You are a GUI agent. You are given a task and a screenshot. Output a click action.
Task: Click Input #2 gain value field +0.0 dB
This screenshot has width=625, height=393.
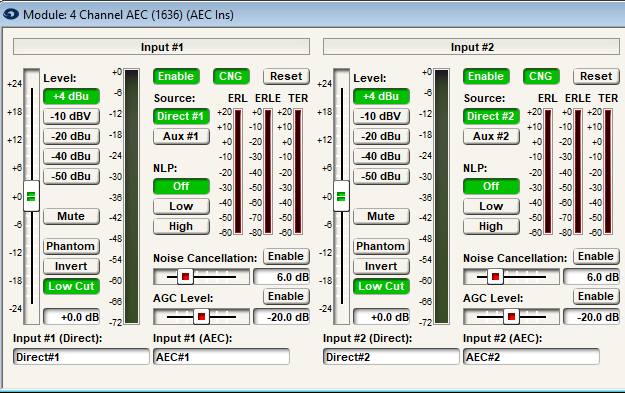click(381, 317)
